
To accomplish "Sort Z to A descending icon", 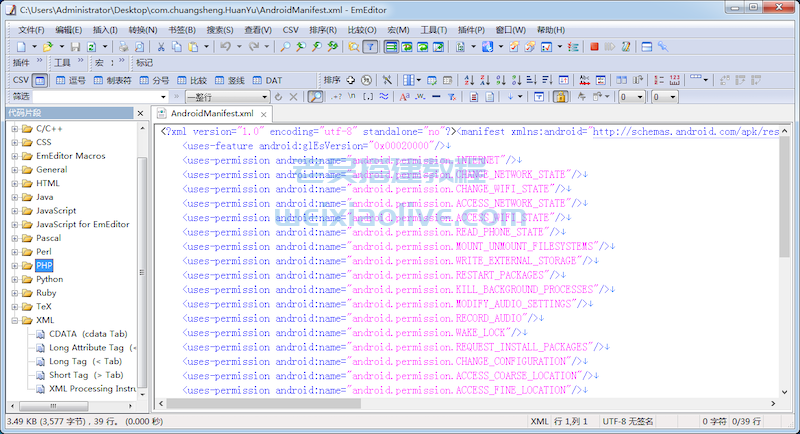I will [x=485, y=80].
